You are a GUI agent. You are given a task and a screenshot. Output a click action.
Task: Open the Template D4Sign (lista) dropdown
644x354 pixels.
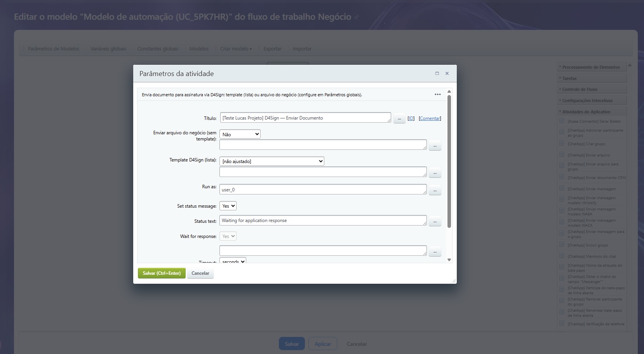pyautogui.click(x=272, y=161)
